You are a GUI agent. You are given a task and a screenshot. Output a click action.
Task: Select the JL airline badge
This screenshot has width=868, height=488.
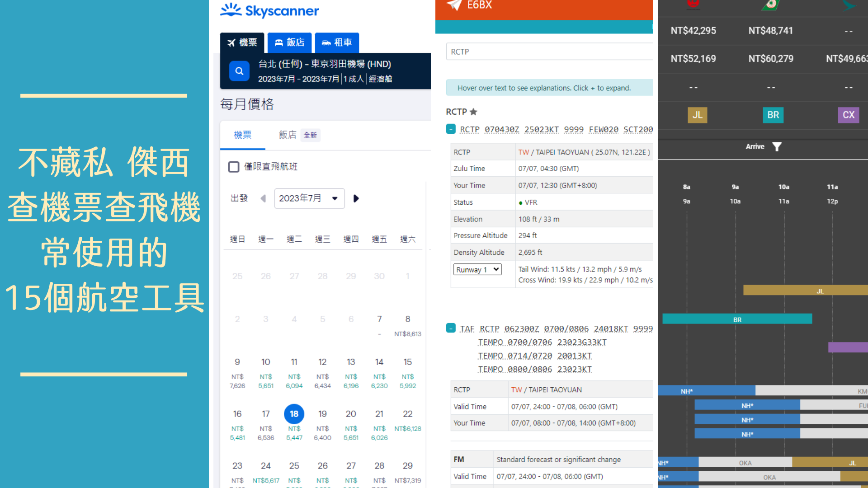698,115
